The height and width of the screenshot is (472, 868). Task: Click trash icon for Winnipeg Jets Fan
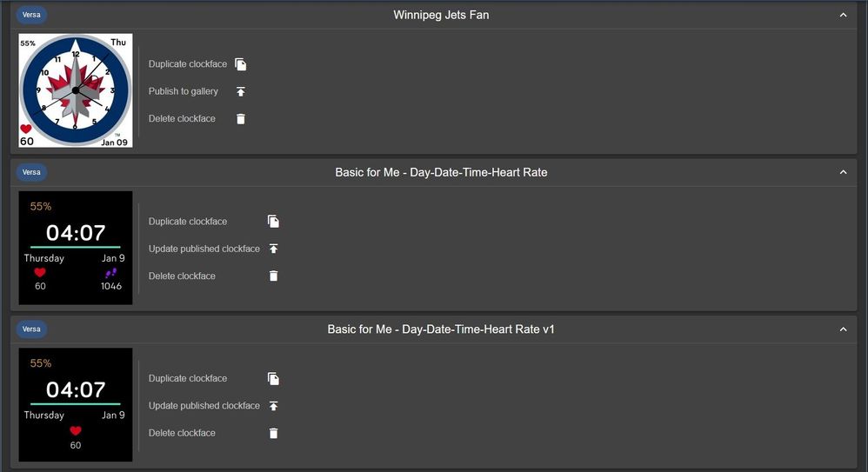(240, 118)
